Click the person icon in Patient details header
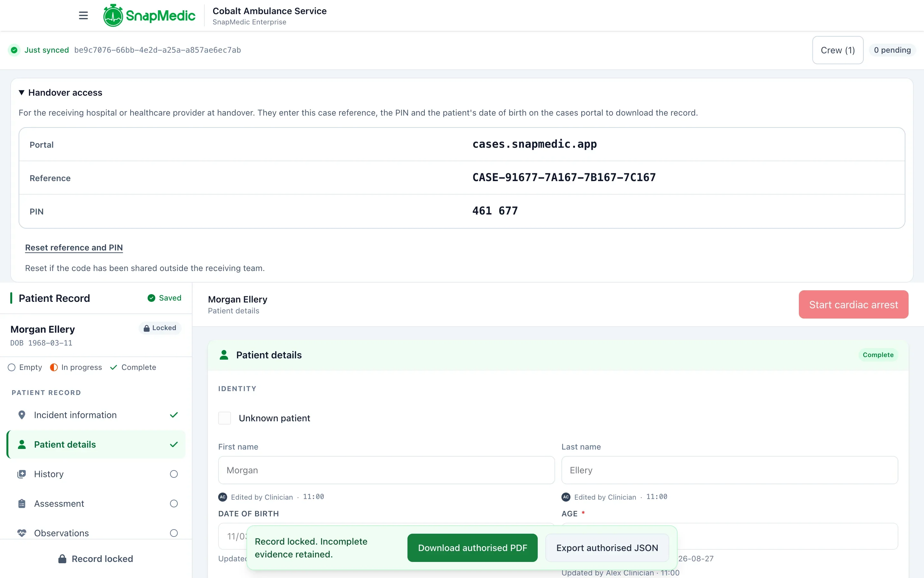The height and width of the screenshot is (578, 924). tap(224, 355)
